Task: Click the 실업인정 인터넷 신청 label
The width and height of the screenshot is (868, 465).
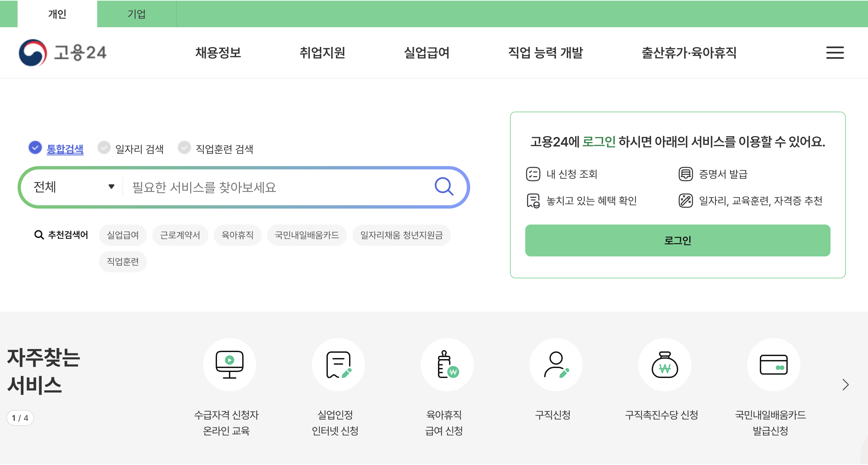Action: pos(335,422)
